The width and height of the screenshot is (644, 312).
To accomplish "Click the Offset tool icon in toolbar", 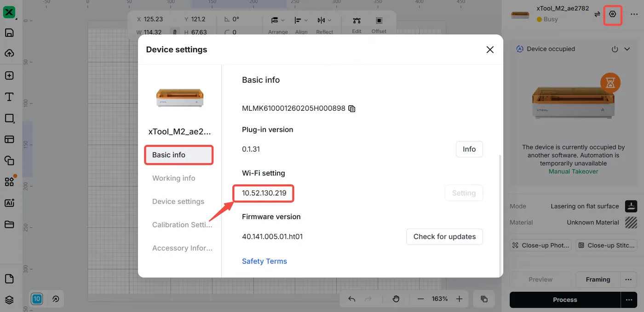I will 379,21.
